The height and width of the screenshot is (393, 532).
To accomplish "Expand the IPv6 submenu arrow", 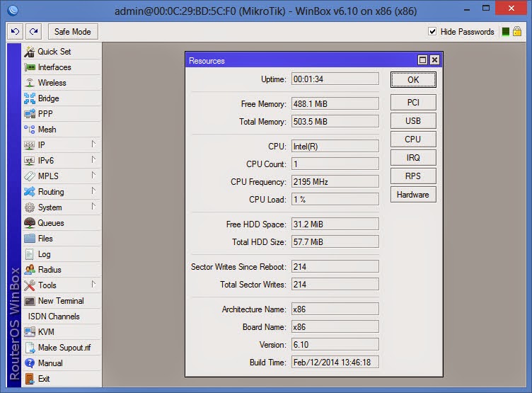I will point(93,159).
